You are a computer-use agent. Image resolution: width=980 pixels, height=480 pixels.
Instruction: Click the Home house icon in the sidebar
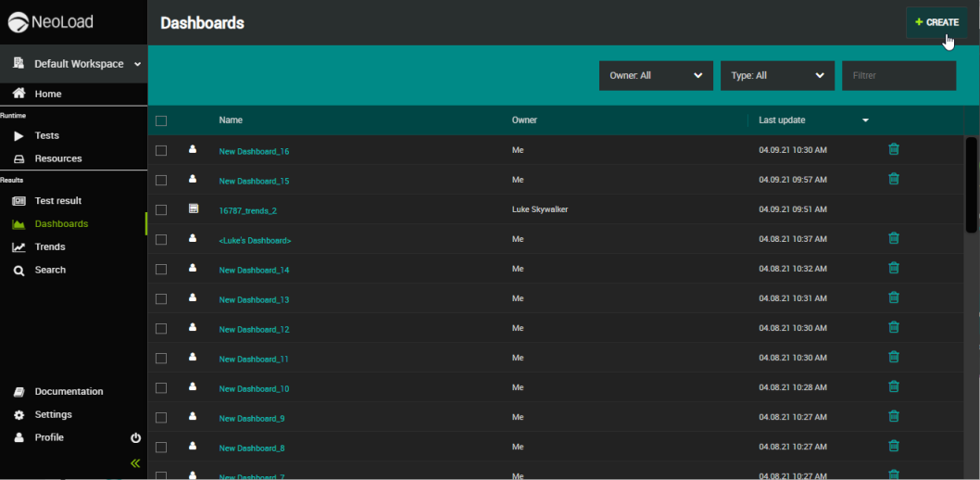click(x=19, y=94)
